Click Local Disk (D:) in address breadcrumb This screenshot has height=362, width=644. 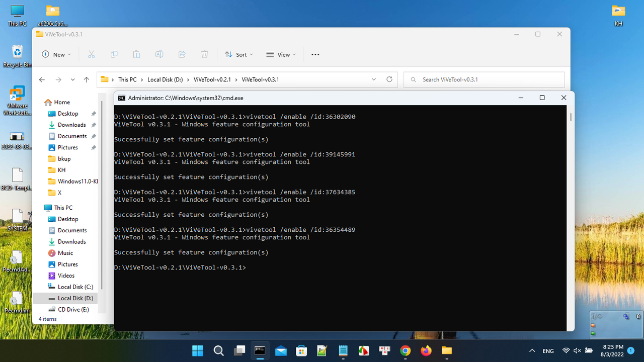tap(165, 79)
